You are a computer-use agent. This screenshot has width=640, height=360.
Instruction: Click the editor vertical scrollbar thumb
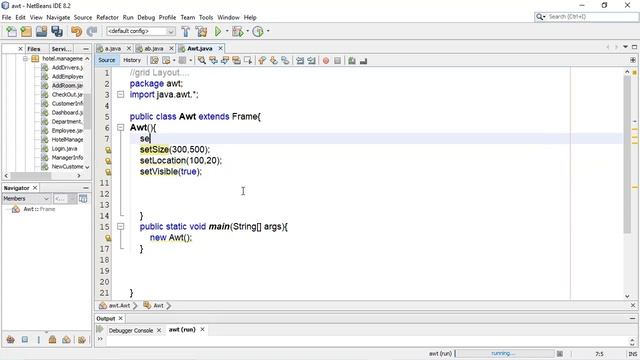[x=627, y=154]
